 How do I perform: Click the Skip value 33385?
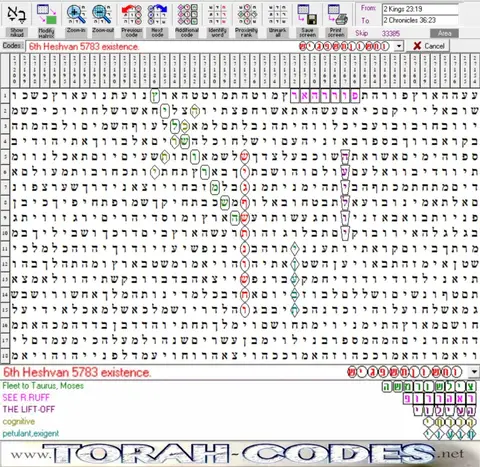coord(391,33)
